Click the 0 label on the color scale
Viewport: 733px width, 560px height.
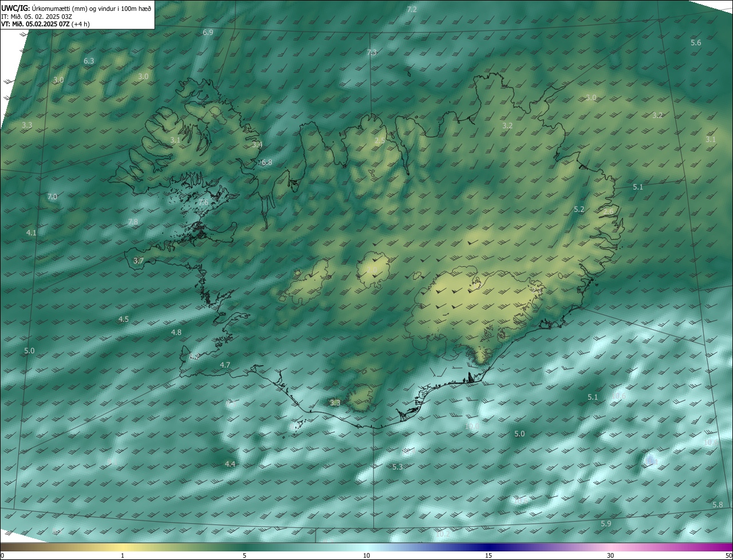(2, 555)
